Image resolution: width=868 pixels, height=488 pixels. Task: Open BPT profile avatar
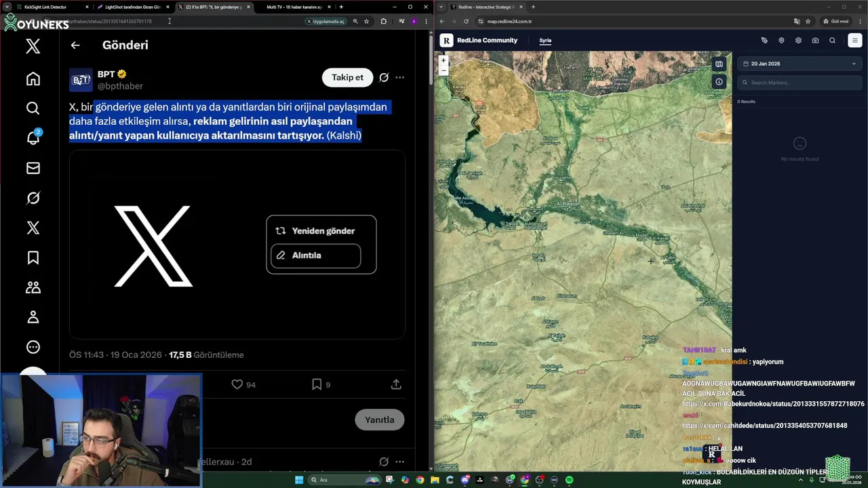tap(81, 80)
